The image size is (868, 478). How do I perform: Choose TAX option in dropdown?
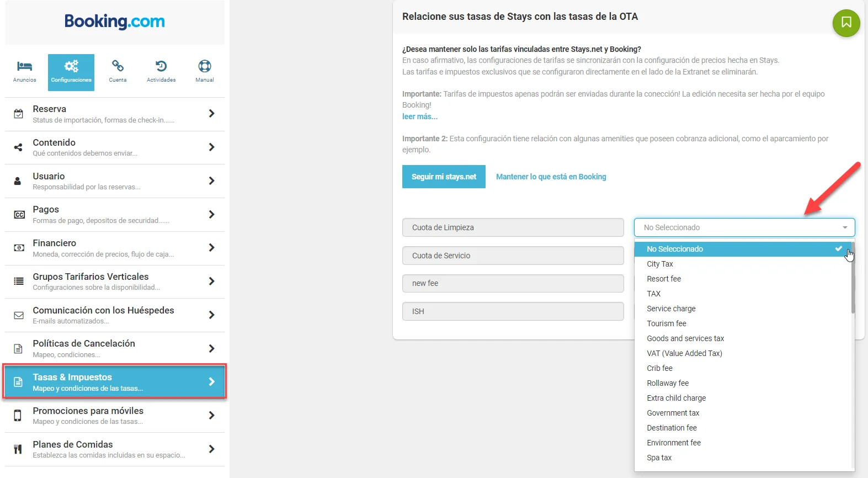[x=743, y=294]
